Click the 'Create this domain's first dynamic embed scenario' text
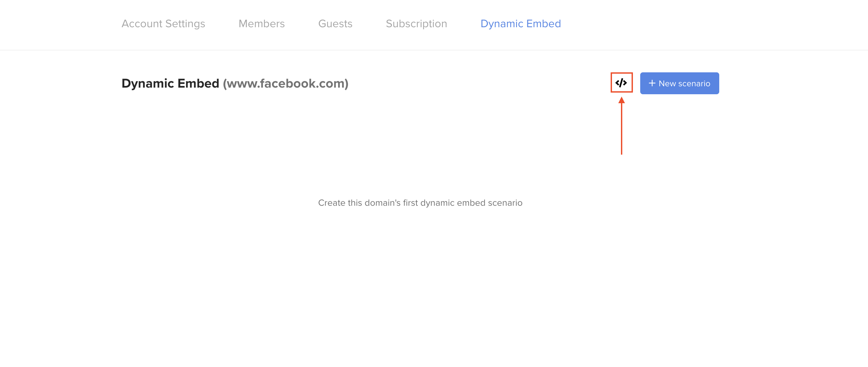This screenshot has width=868, height=367. pyautogui.click(x=420, y=203)
